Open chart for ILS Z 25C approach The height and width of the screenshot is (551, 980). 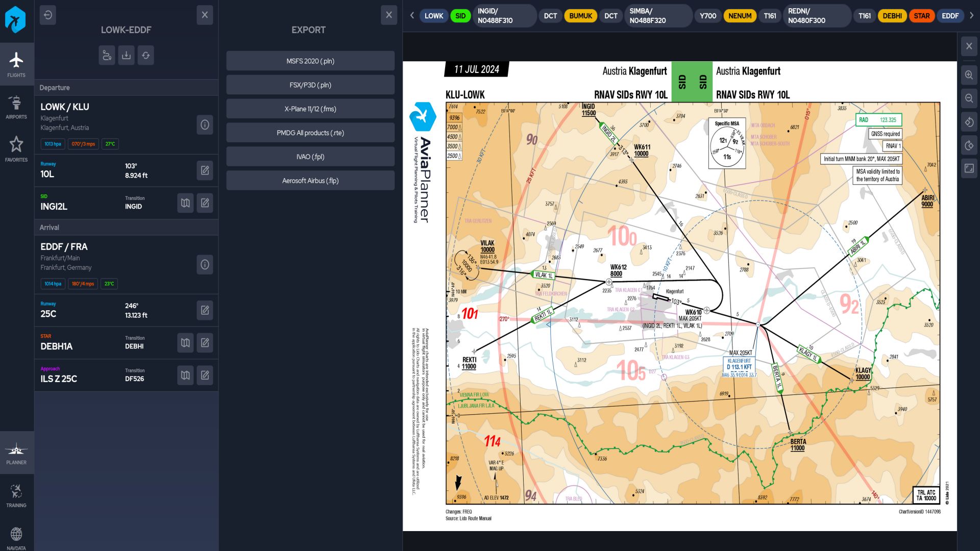point(185,375)
